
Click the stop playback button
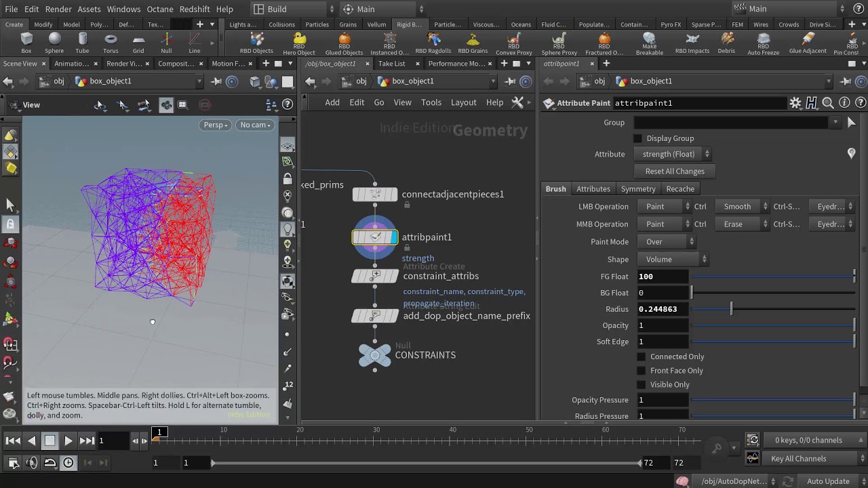[50, 441]
